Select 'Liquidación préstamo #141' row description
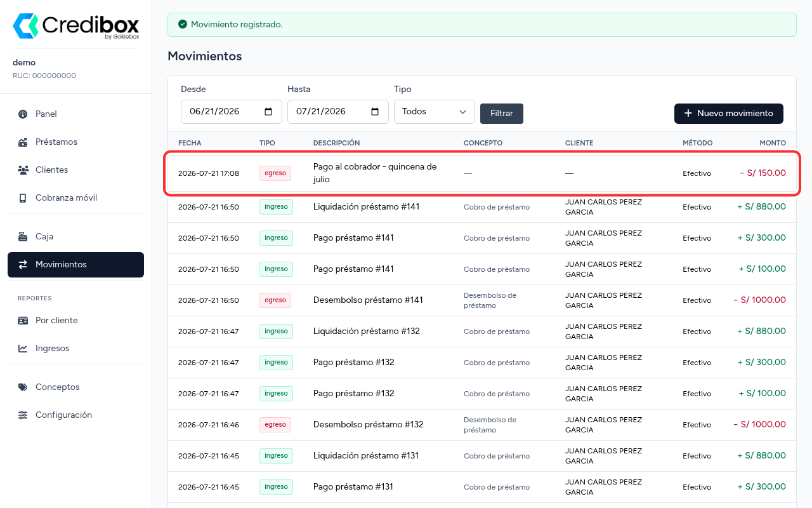 [x=366, y=207]
